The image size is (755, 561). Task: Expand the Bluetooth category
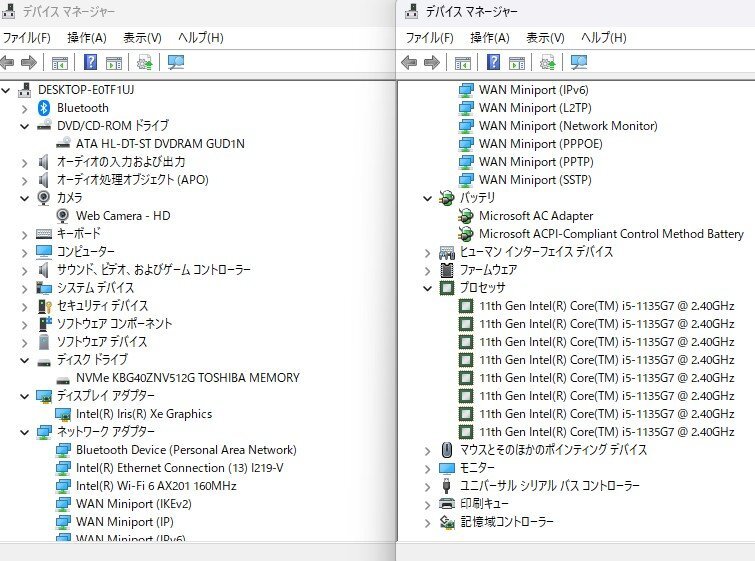[x=25, y=109]
